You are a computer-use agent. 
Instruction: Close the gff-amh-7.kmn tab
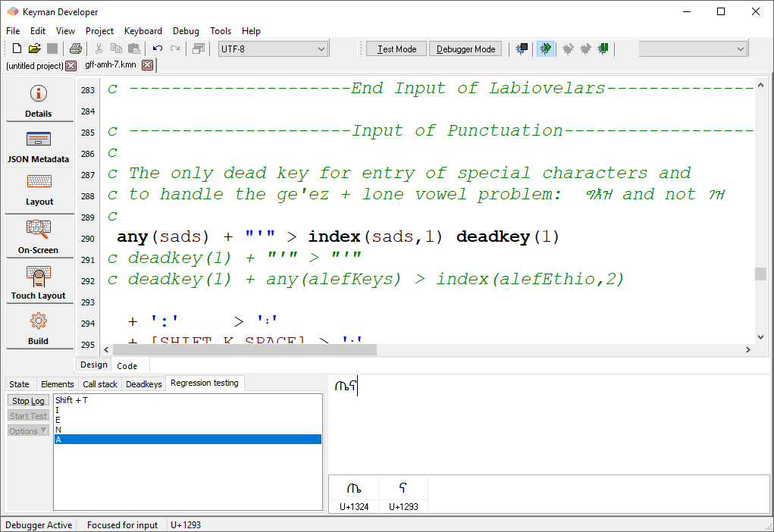click(x=147, y=64)
